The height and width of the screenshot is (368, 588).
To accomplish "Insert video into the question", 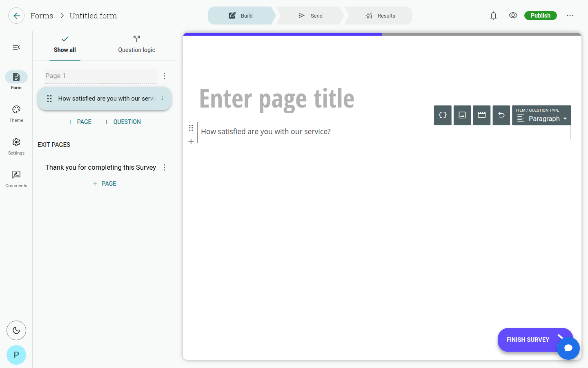I will click(482, 115).
